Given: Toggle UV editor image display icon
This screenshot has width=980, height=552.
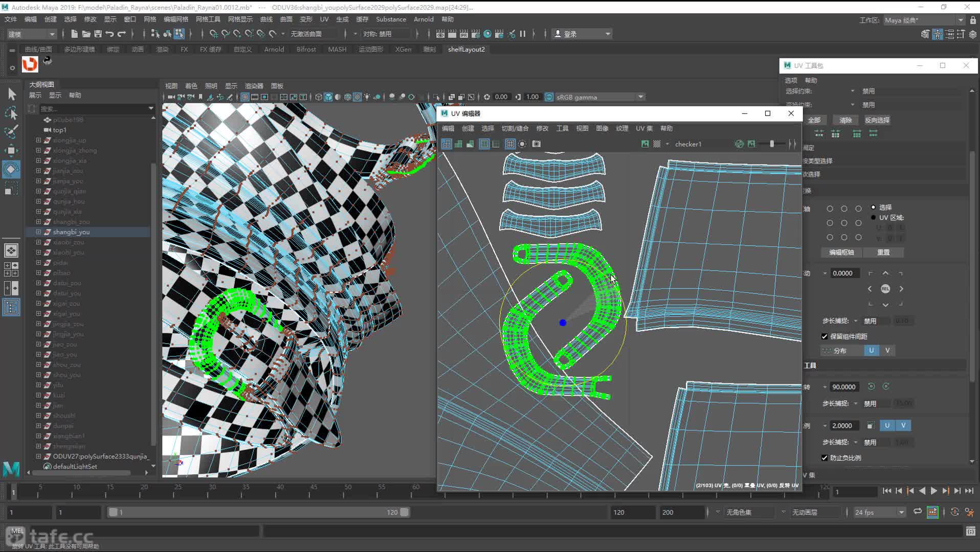Looking at the screenshot, I should (x=645, y=144).
